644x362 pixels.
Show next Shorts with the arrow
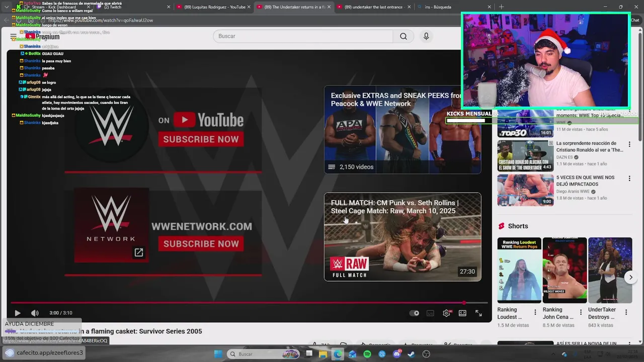point(630,277)
